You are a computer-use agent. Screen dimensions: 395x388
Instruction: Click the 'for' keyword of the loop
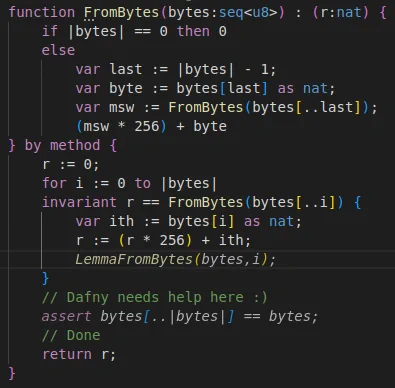pyautogui.click(x=54, y=183)
